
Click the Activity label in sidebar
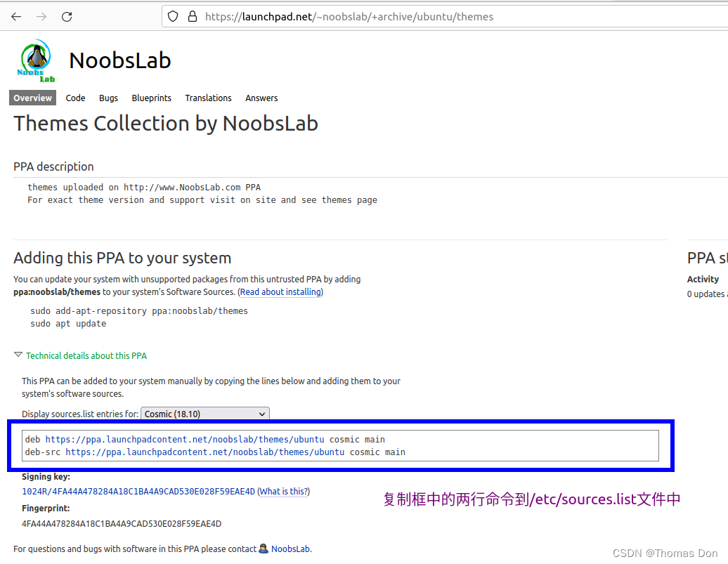pyautogui.click(x=703, y=279)
